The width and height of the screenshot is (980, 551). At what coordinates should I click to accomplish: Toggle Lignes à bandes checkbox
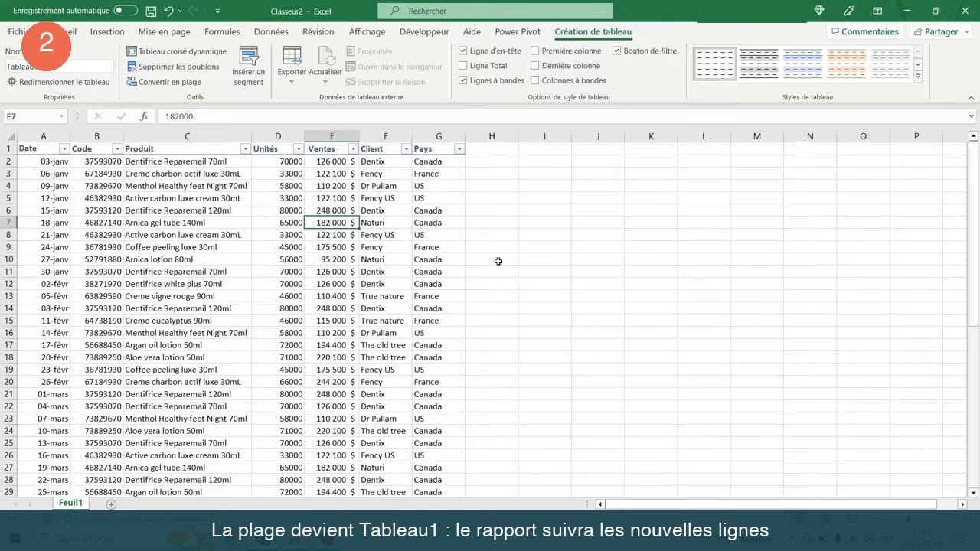point(462,80)
